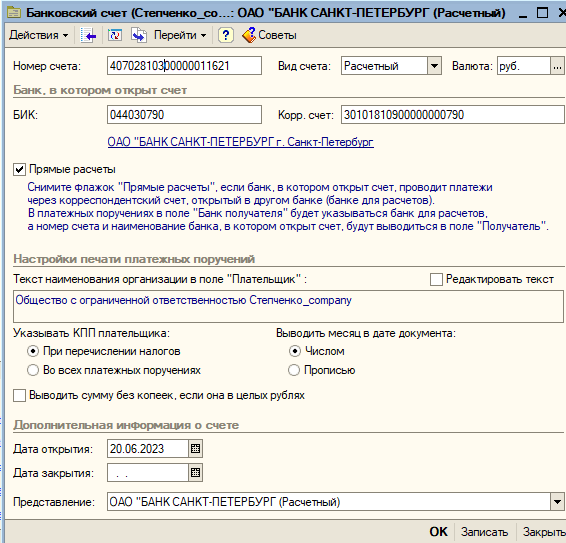566x543 pixels.
Task: Click the Дата закрытия date field
Action: [148, 473]
